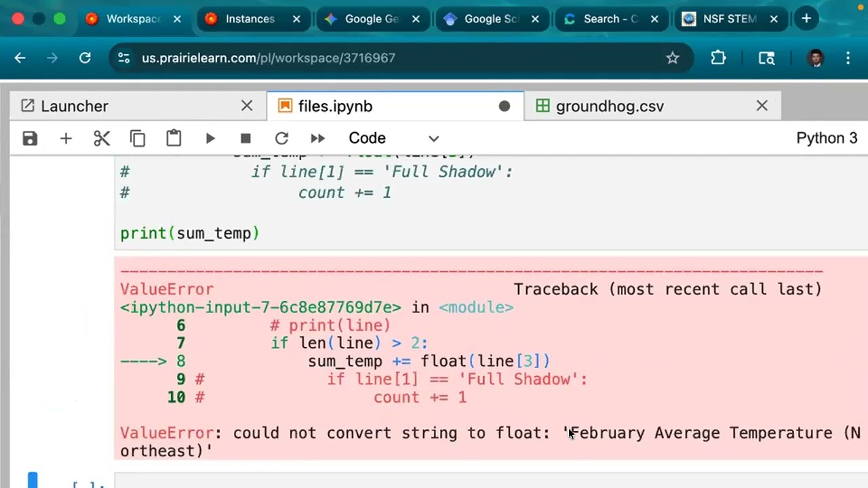Click the ValueError message text at bottom
The height and width of the screenshot is (488, 868).
point(490,442)
